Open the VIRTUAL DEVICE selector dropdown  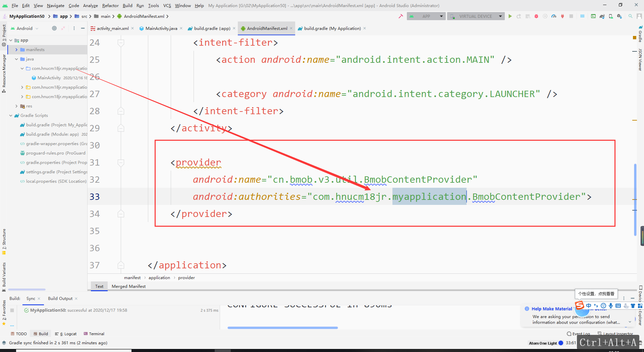476,16
